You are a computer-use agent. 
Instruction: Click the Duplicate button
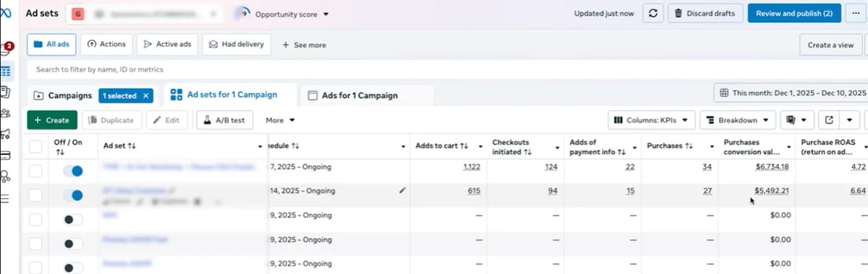coord(112,120)
